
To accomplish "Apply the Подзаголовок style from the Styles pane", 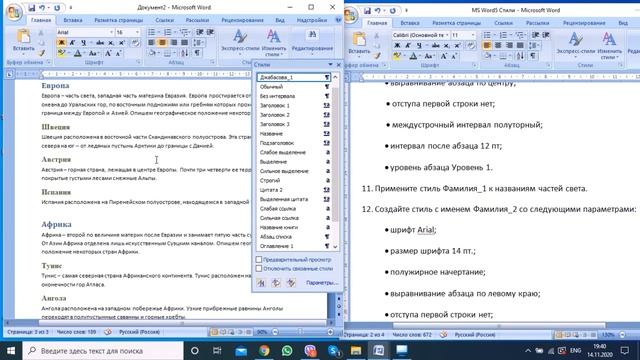I will tap(294, 143).
